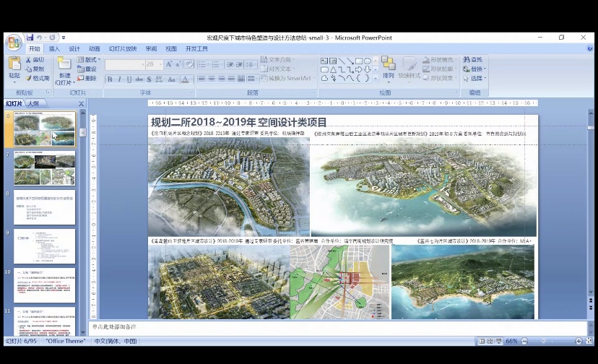Select slide 9 thumbnail in the panel
598x364 pixels.
(x=44, y=246)
